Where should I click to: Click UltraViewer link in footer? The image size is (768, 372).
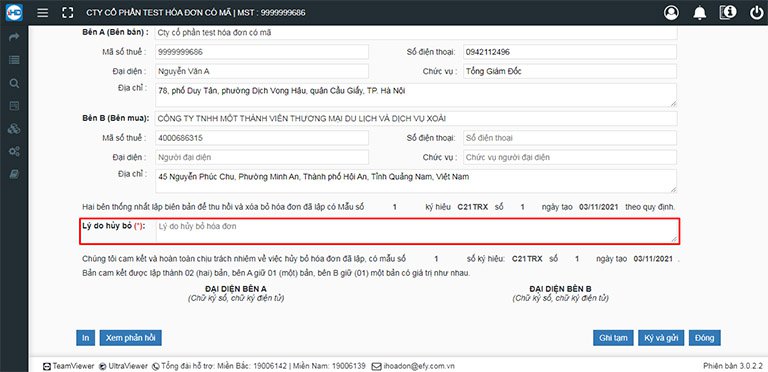(123, 366)
